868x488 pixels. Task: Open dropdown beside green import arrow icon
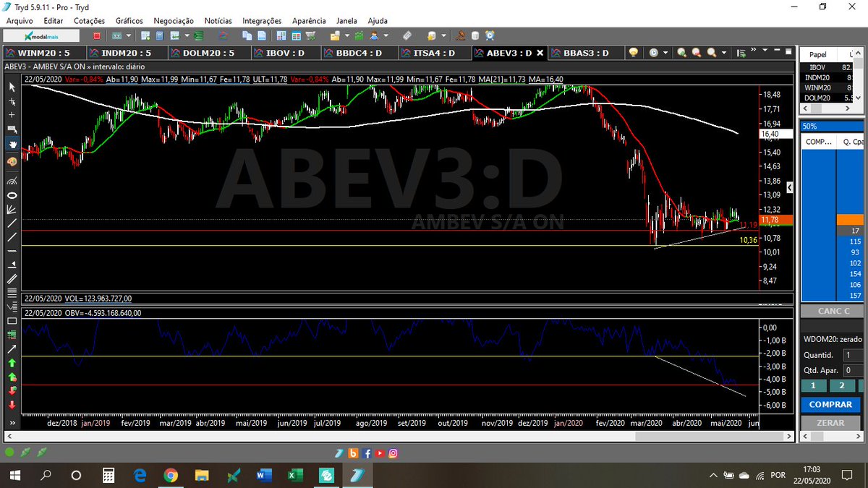(187, 35)
